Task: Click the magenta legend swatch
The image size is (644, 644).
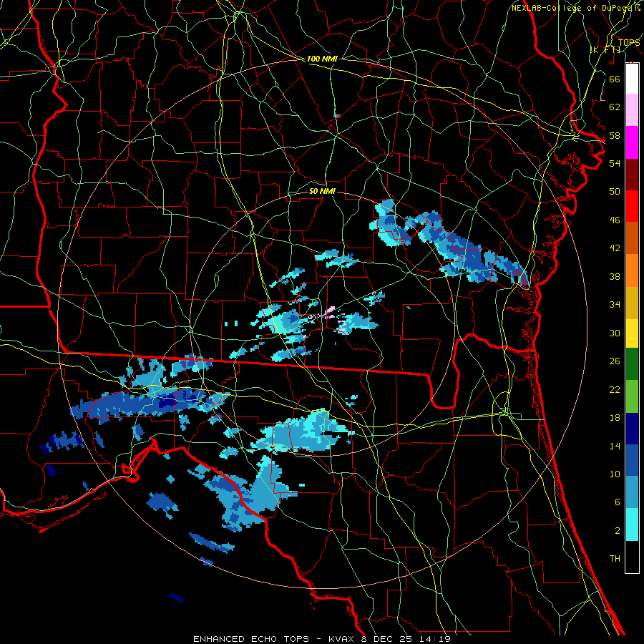Action: 632,142
